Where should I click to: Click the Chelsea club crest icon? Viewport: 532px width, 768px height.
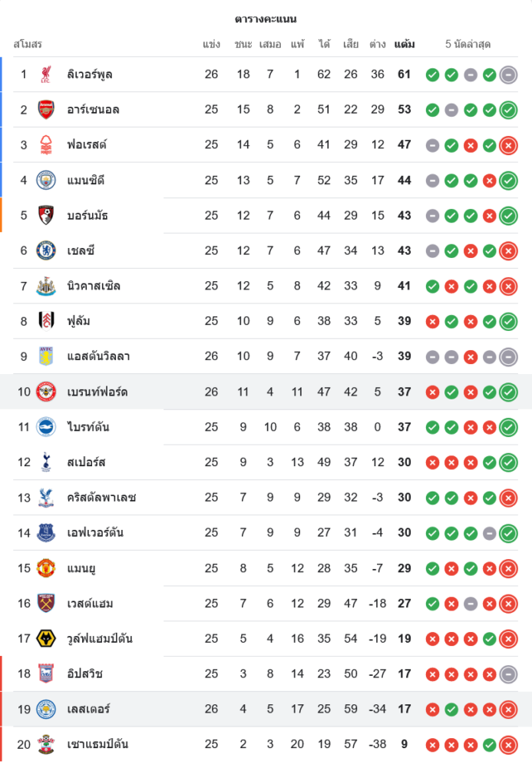pyautogui.click(x=46, y=250)
